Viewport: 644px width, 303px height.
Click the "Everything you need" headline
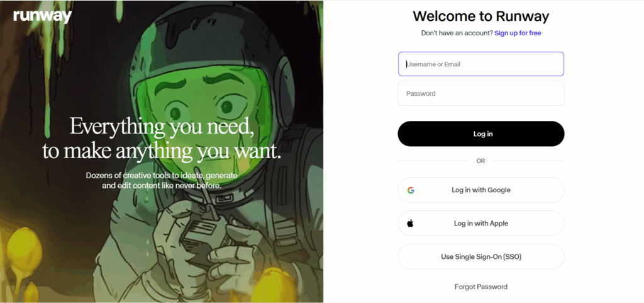tap(162, 126)
